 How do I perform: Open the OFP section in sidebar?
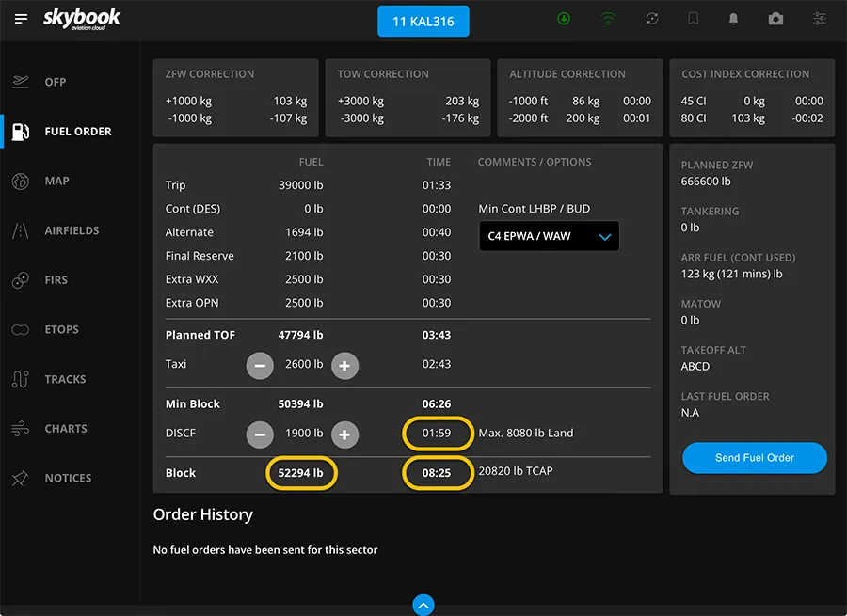click(56, 82)
